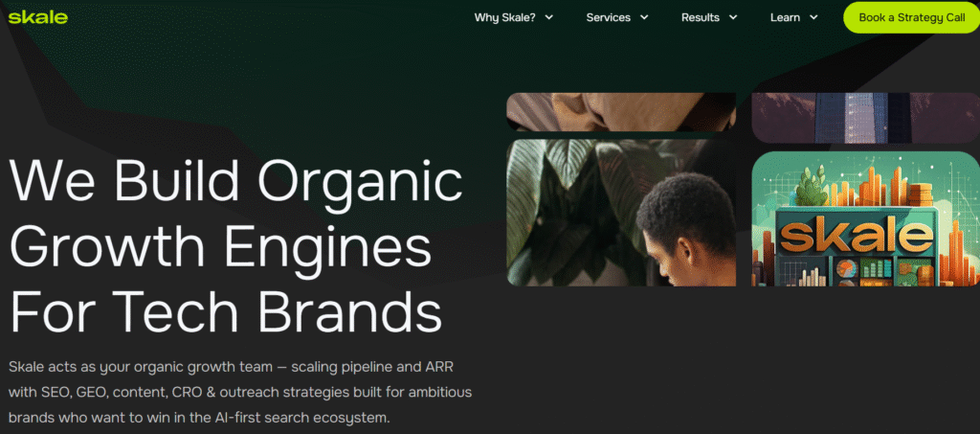Expand the Services chevron arrow
This screenshot has width=980, height=434.
644,17
